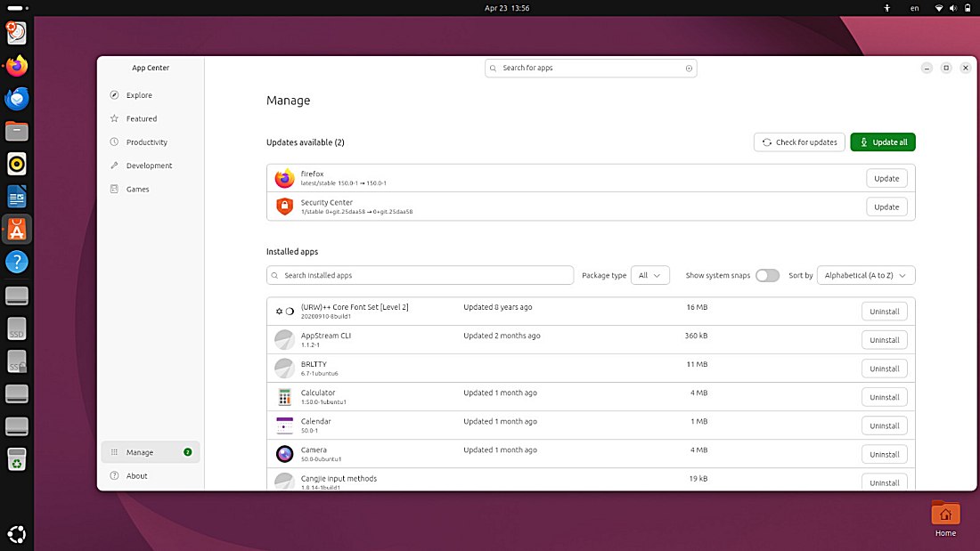The height and width of the screenshot is (551, 980).
Task: Uninstall the BRLTTY package
Action: [x=884, y=368]
